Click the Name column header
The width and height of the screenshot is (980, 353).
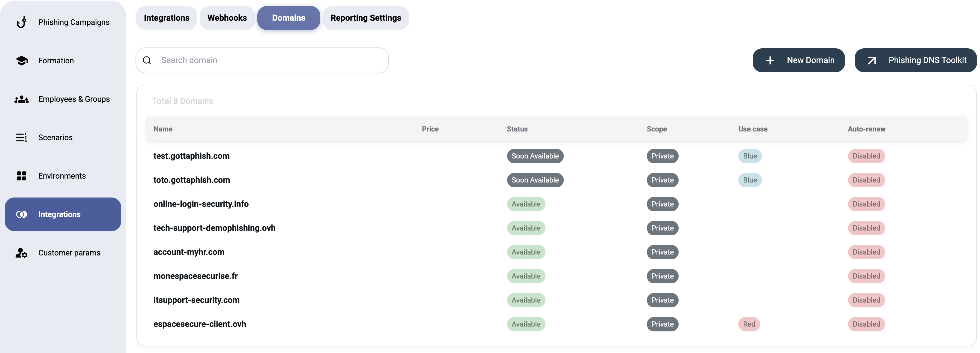tap(163, 129)
